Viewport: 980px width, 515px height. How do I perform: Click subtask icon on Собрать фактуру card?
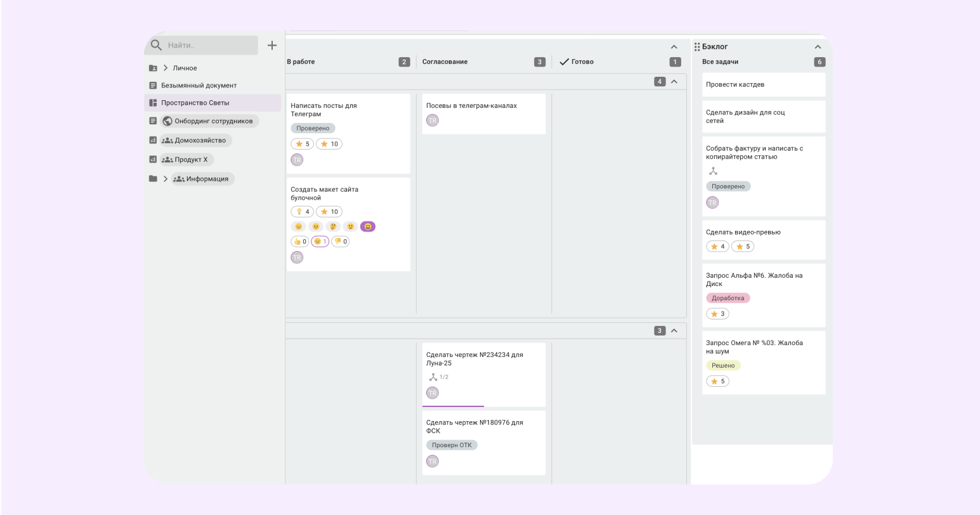point(713,171)
